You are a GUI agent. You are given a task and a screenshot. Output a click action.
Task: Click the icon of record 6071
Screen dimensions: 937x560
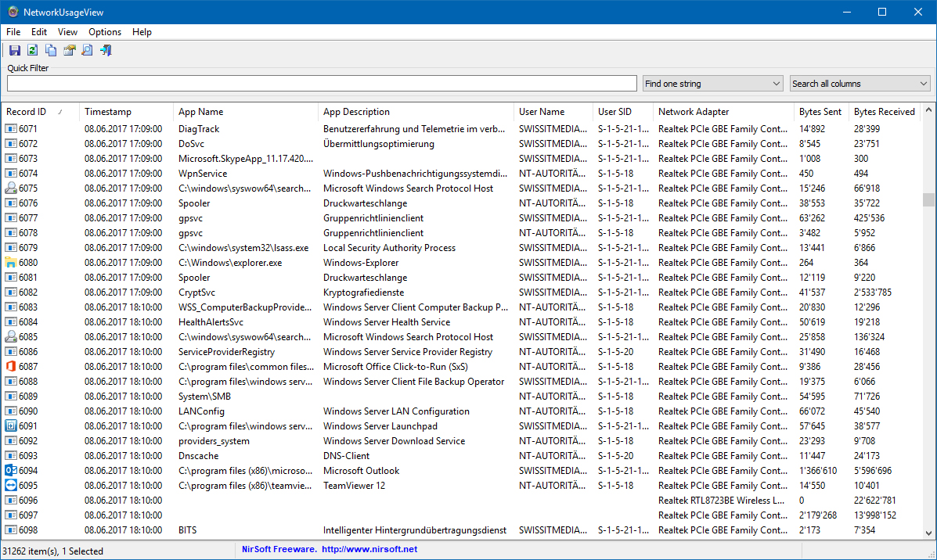point(11,129)
